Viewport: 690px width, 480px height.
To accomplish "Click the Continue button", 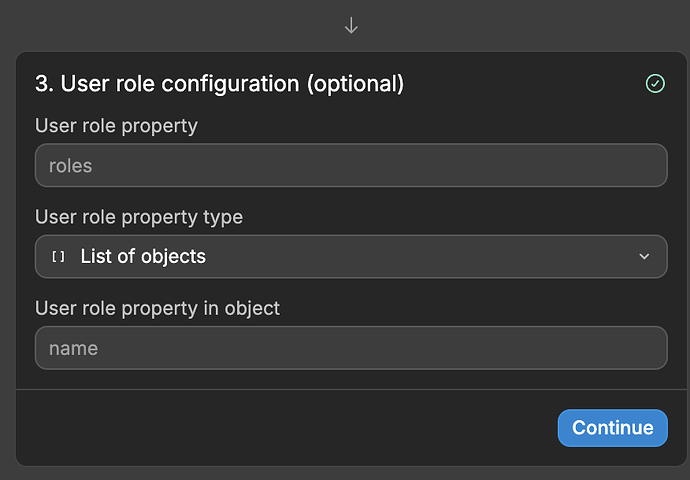I will click(613, 428).
